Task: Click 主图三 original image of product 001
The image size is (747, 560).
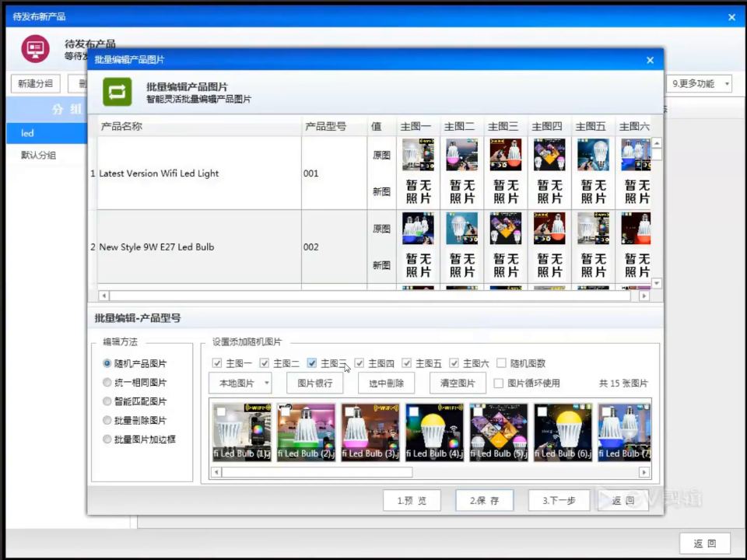Action: (x=506, y=155)
